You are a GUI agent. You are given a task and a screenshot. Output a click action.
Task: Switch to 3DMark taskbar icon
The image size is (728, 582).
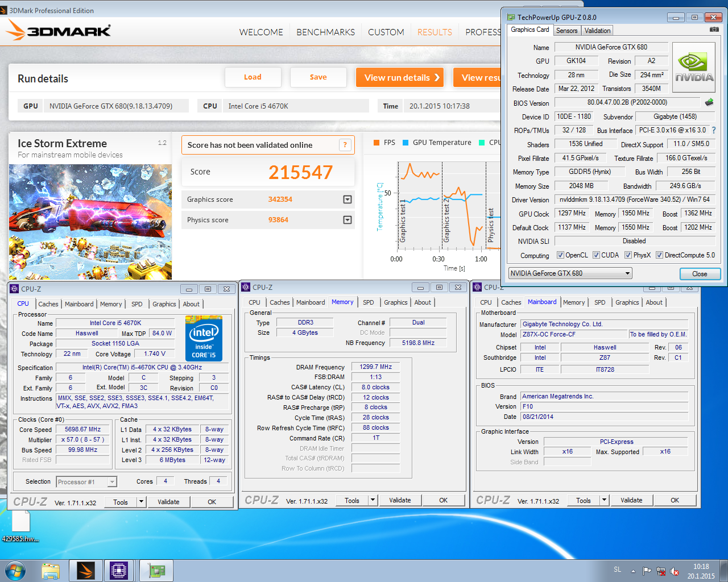(86, 571)
